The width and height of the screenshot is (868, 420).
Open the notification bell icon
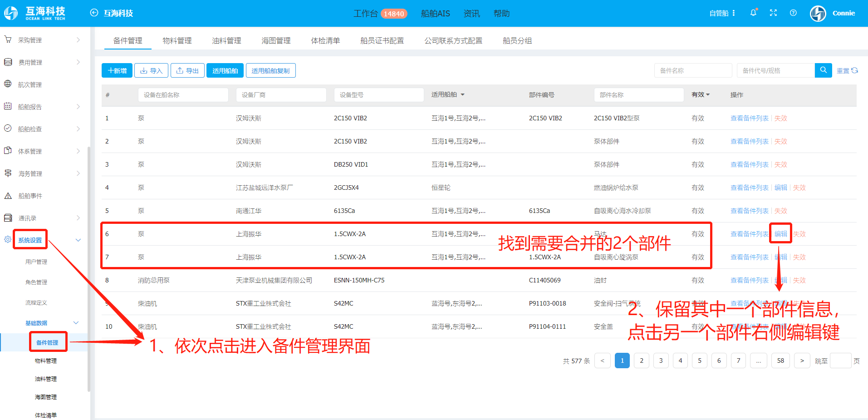(x=753, y=13)
